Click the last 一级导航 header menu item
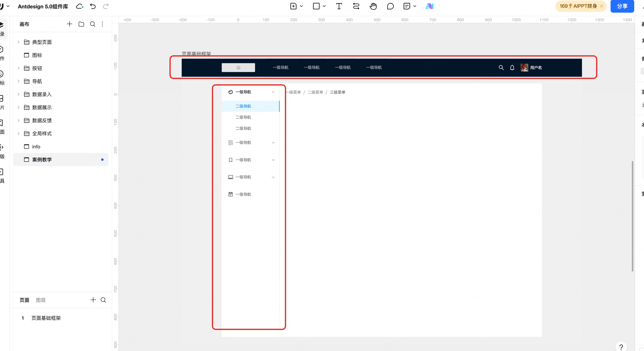The image size is (644, 351). pos(374,68)
